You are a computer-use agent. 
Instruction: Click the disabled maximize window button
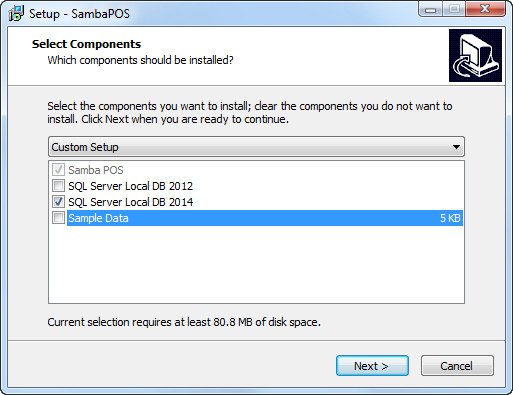click(x=454, y=9)
